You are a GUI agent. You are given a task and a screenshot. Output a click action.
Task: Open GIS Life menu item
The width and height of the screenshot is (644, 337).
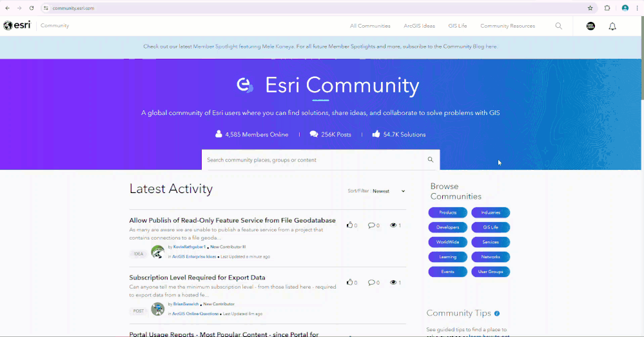[458, 26]
